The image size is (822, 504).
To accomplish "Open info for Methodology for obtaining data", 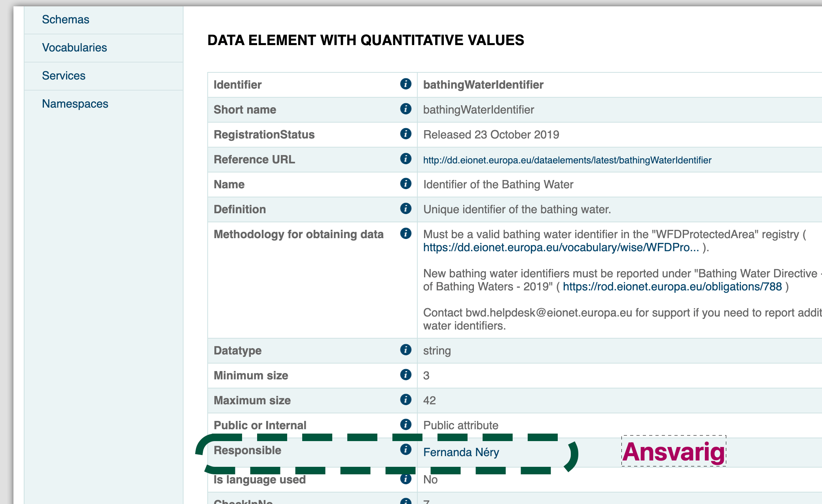I will coord(405,233).
